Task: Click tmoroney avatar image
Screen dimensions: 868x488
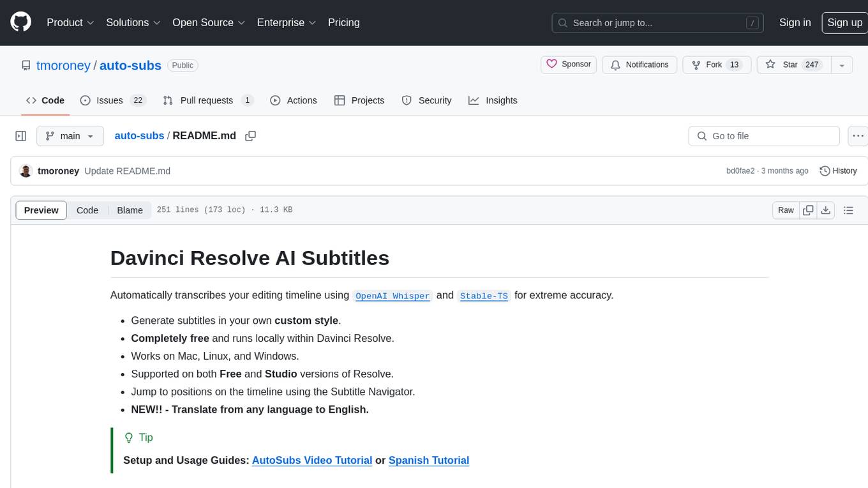Action: click(26, 171)
